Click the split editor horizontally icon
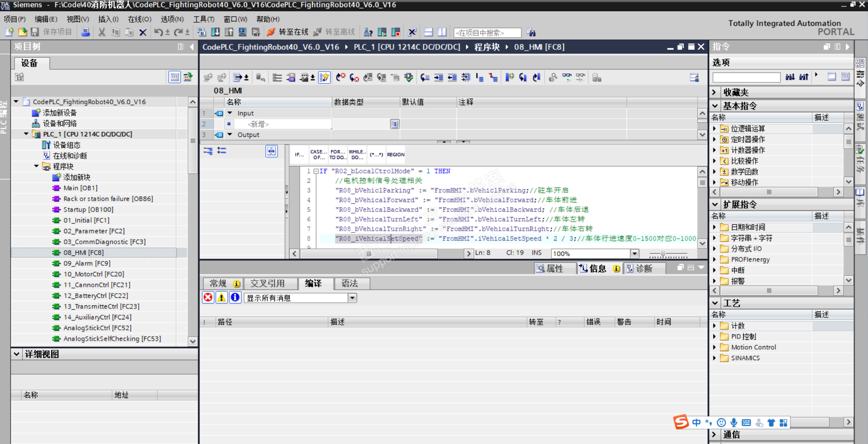 point(428,32)
